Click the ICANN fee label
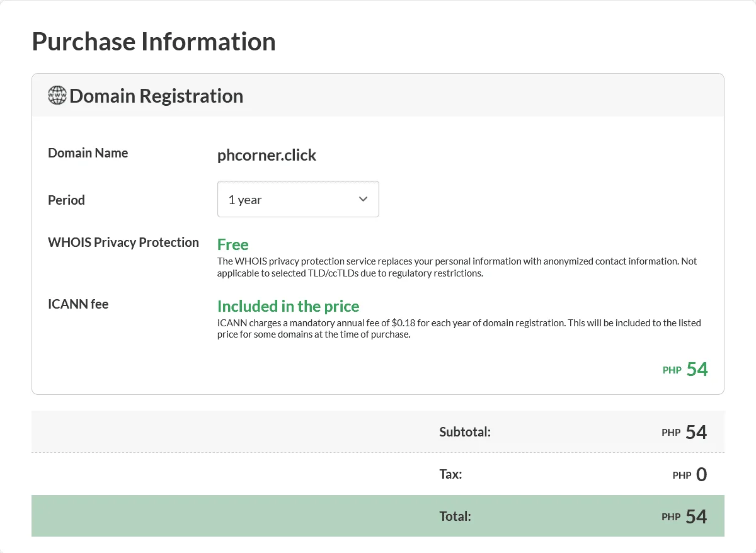 [78, 304]
